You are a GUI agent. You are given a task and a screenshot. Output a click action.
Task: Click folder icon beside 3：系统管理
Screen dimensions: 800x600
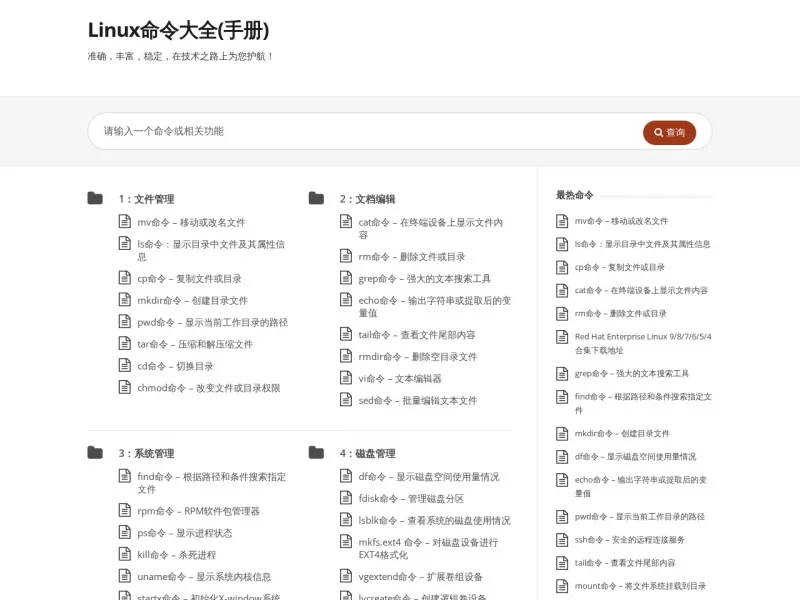click(95, 453)
